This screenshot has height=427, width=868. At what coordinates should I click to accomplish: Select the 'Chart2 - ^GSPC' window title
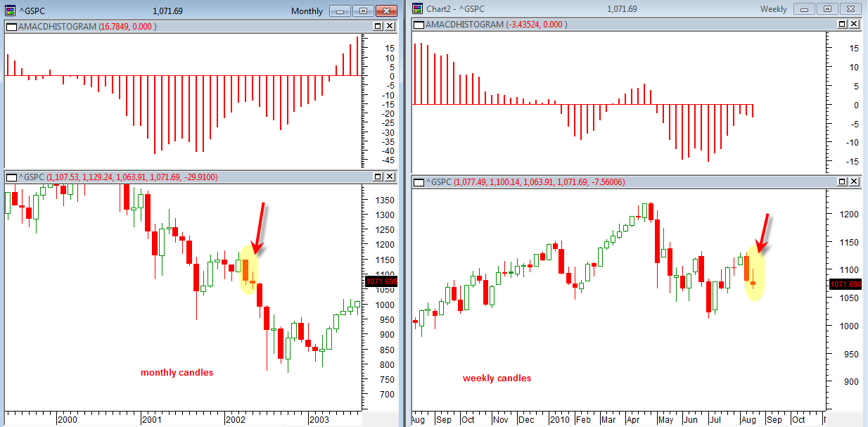(x=456, y=9)
